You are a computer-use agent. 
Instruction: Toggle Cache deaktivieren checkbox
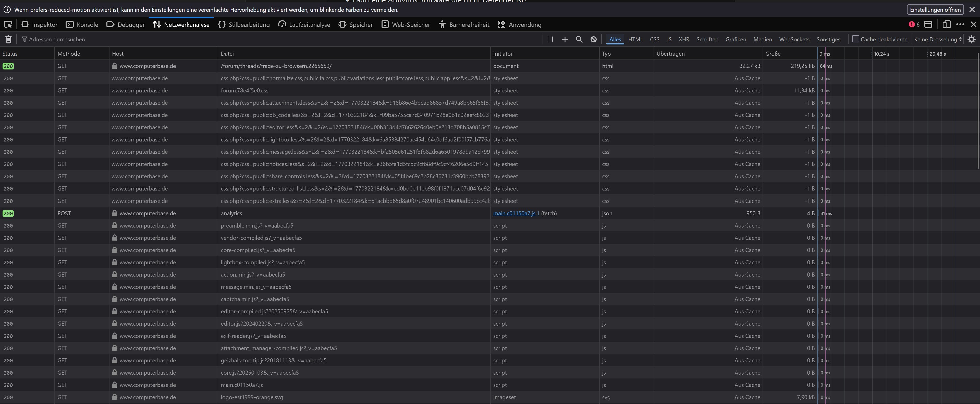856,39
